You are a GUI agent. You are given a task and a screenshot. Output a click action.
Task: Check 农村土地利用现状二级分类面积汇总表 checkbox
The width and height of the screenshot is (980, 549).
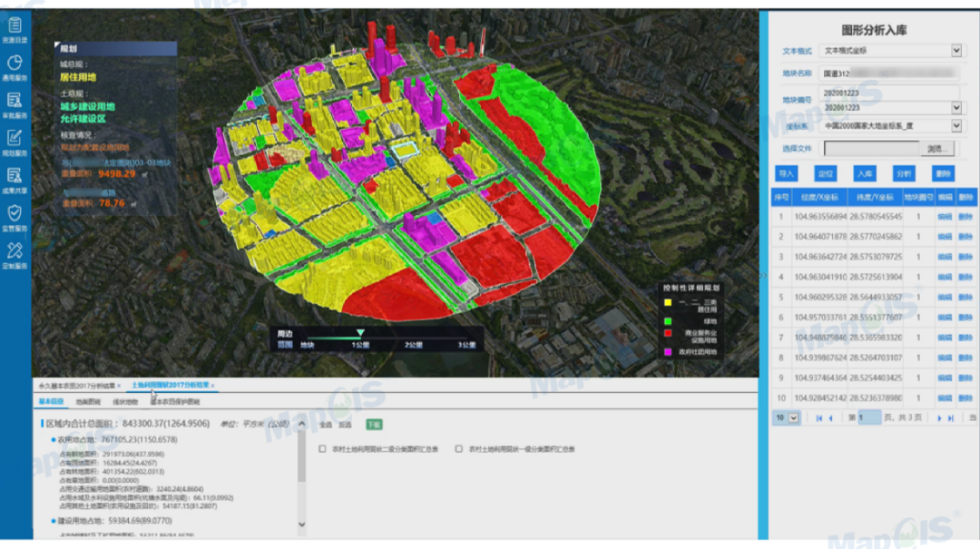322,448
